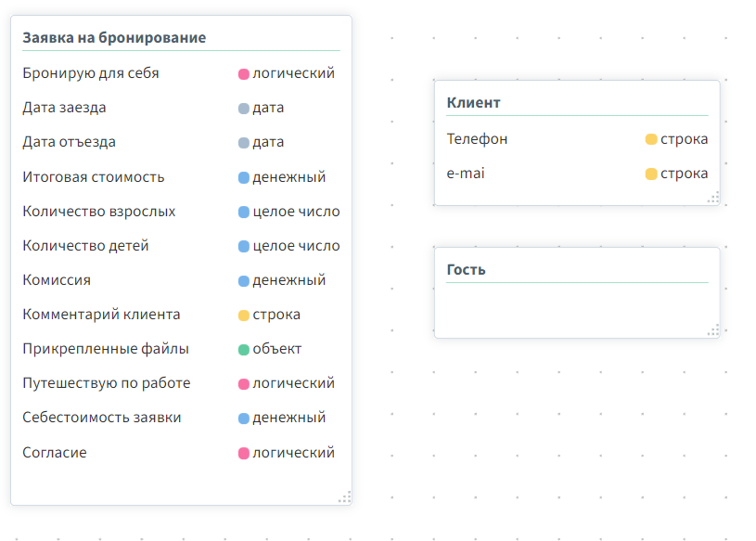Viewport: 756px width, 541px height.
Task: Select the 'Заявка на бронирование' entity title
Action: pyautogui.click(x=114, y=38)
